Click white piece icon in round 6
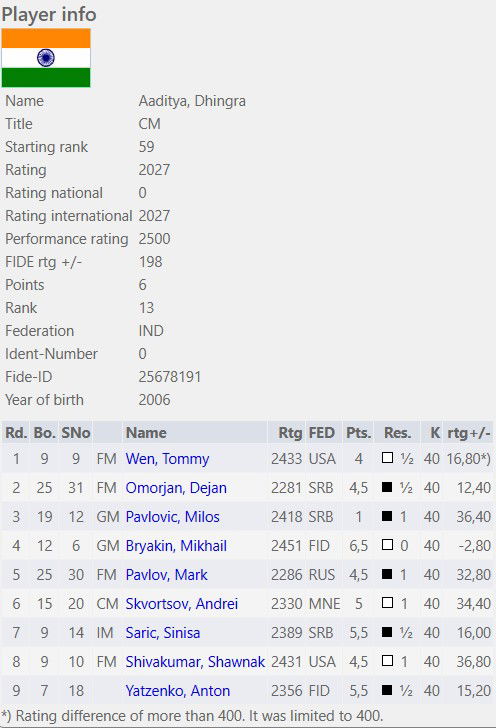Image resolution: width=496 pixels, height=728 pixels. point(387,603)
